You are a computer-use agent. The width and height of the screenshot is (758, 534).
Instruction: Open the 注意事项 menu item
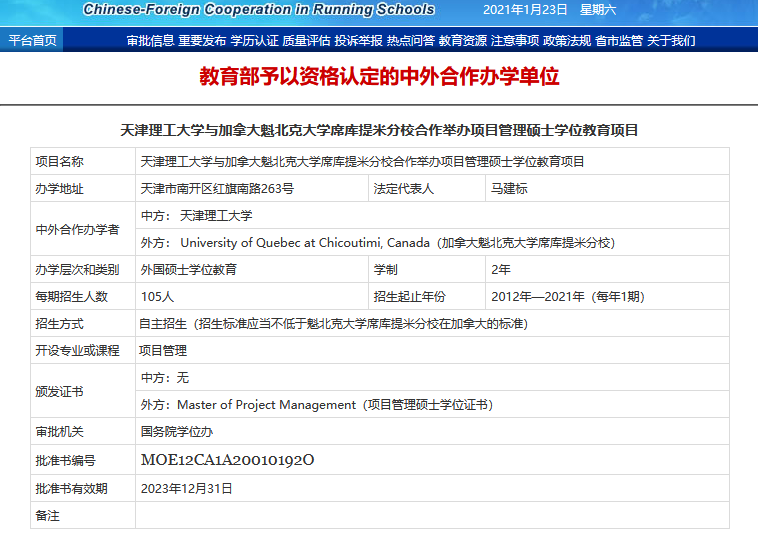coord(515,41)
